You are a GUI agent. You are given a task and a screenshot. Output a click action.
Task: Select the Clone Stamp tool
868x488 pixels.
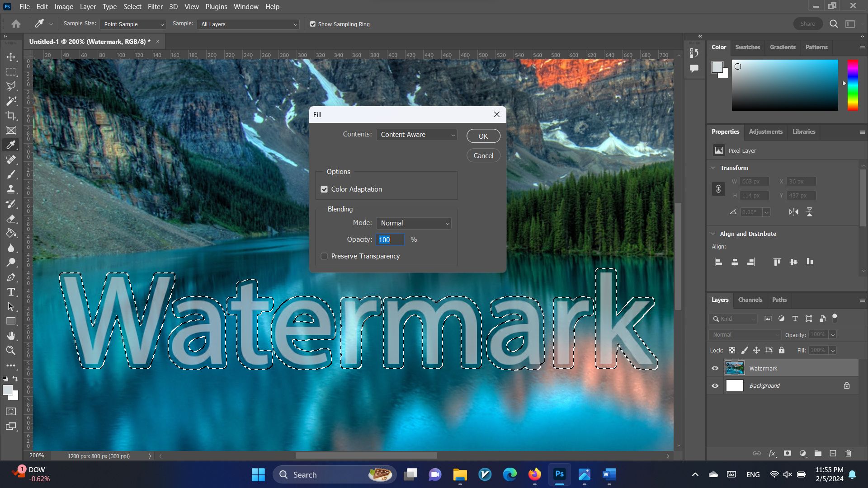(x=11, y=189)
